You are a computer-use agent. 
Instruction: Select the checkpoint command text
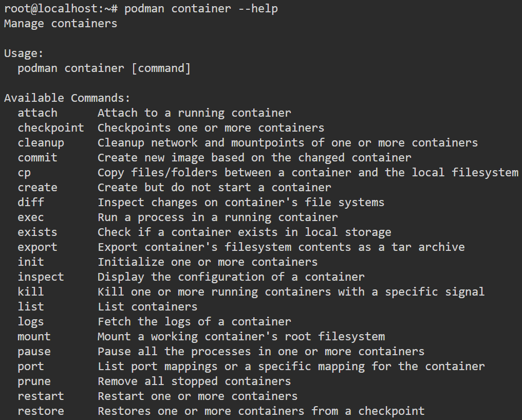click(x=50, y=127)
